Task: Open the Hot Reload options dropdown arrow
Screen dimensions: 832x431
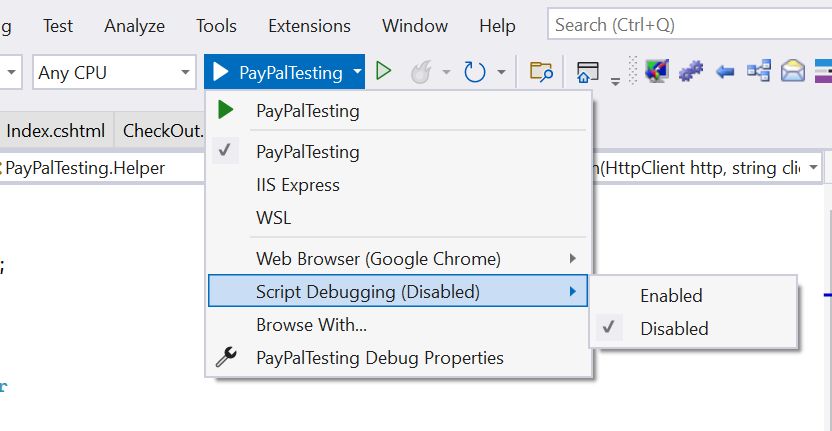Action: 446,72
